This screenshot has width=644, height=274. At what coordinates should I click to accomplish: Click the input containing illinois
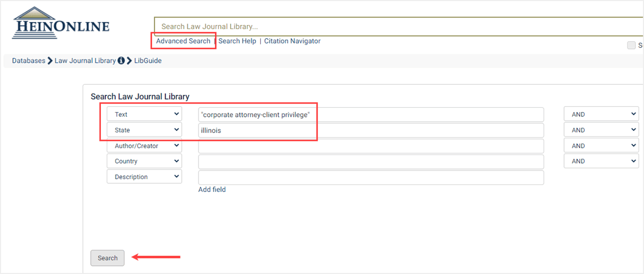(x=371, y=130)
